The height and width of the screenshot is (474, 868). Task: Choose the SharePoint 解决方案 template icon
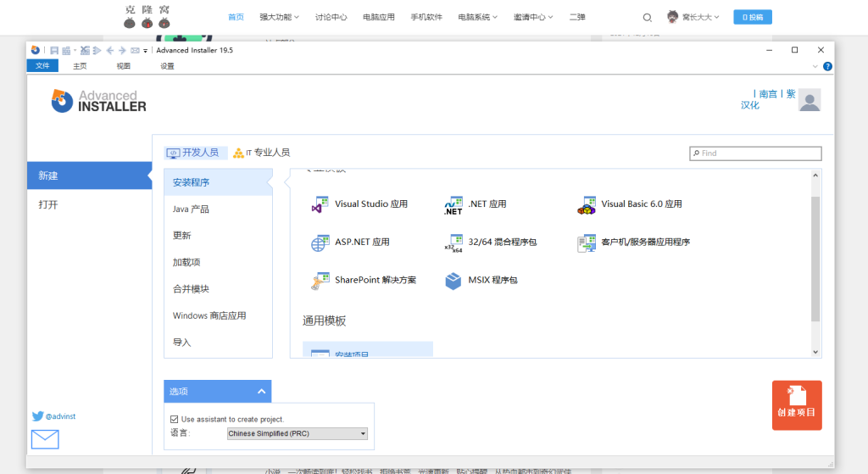pyautogui.click(x=320, y=281)
